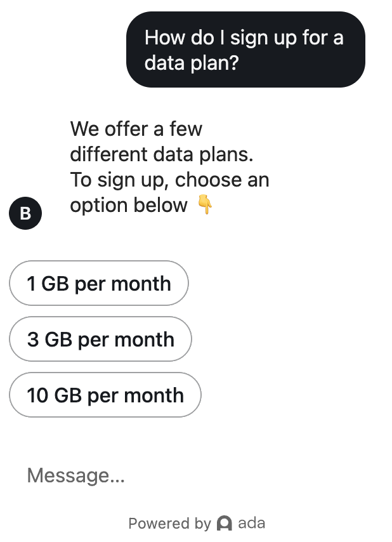Viewport: 392px width, 542px height.
Task: Pick the 10 GB per month plan
Action: point(105,395)
